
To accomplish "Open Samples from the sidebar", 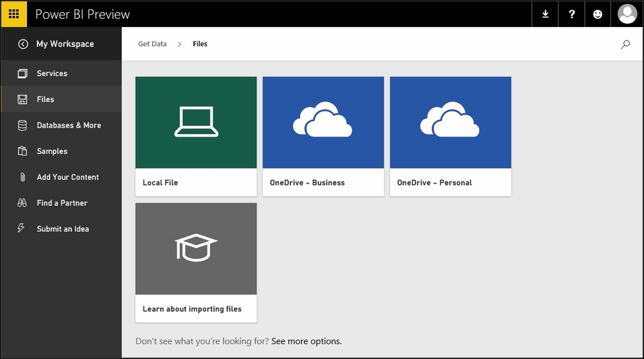I will tap(52, 151).
